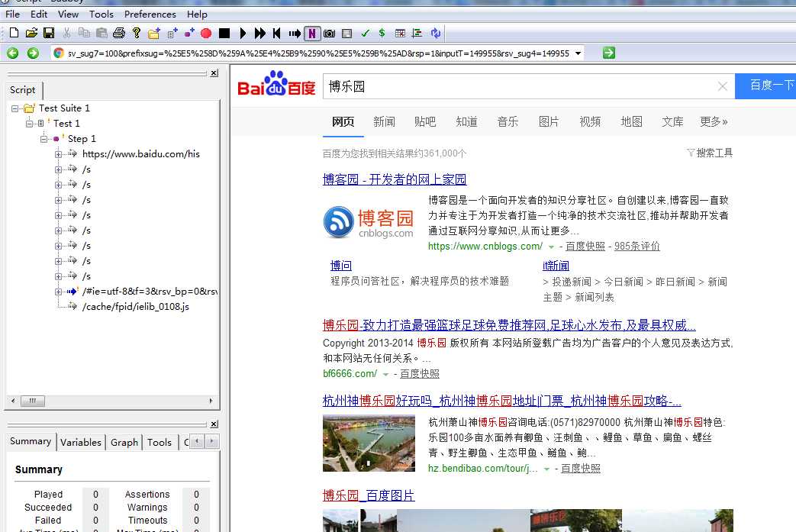796x532 pixels.
Task: Open the File menu
Action: [12, 15]
